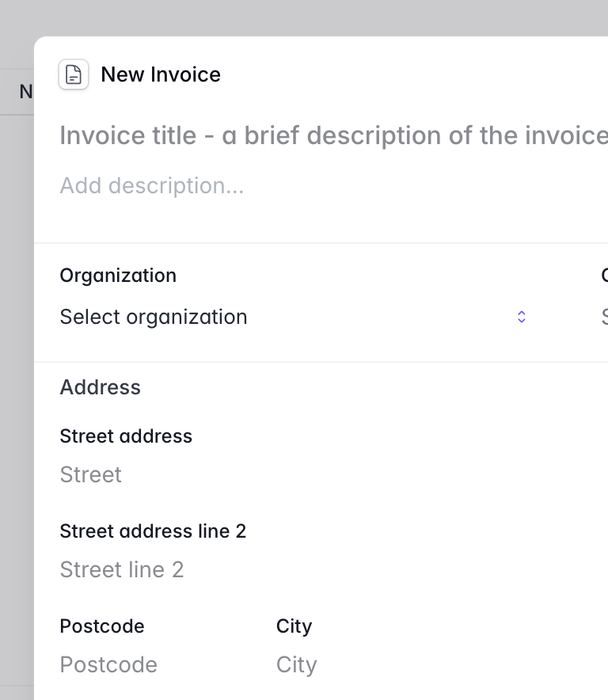This screenshot has height=700, width=608.
Task: Click the invoice document icon beside New Invoice
Action: [x=74, y=74]
